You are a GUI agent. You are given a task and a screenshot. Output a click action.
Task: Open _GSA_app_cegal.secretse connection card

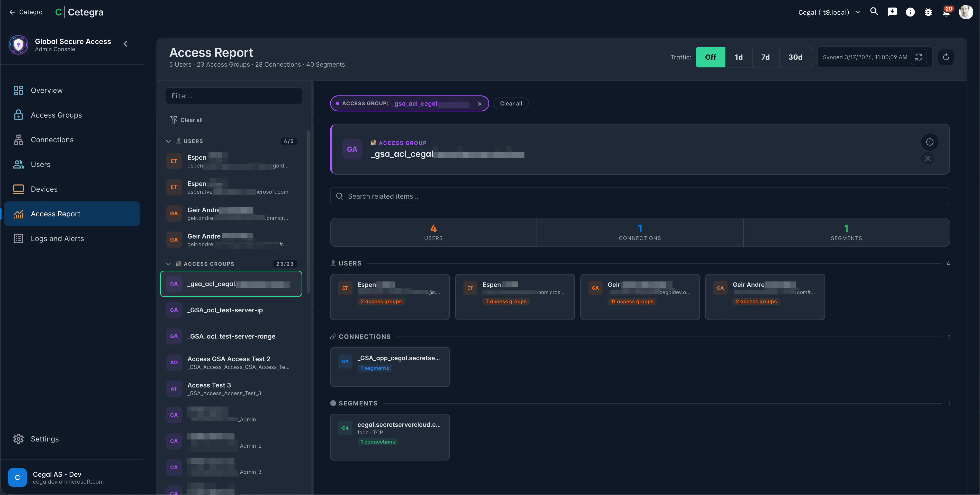(x=389, y=367)
